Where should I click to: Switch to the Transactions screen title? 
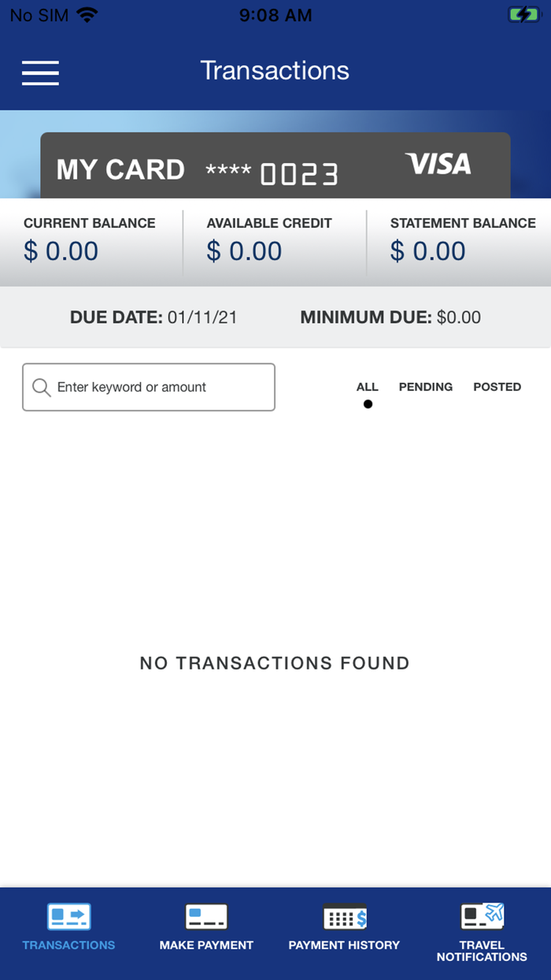click(275, 70)
